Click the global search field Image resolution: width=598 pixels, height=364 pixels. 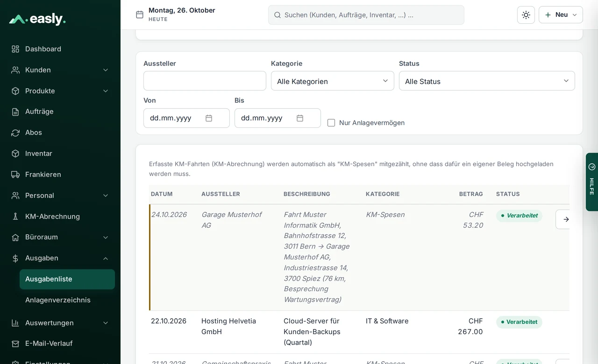tap(366, 15)
